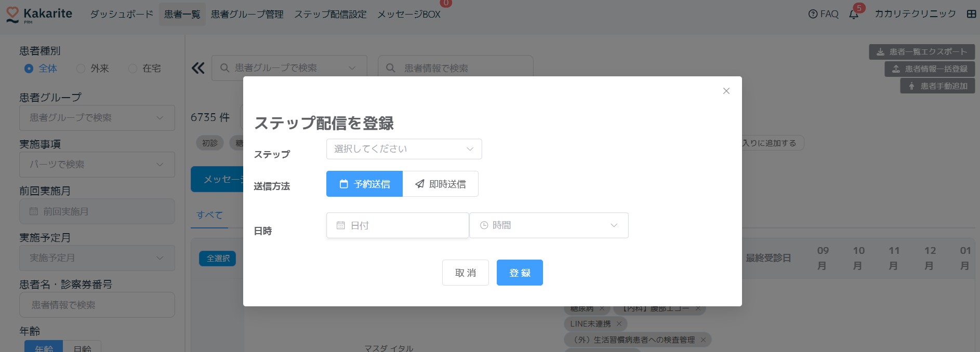Image resolution: width=980 pixels, height=352 pixels.
Task: Click 前回実施月 date field
Action: coord(97,211)
